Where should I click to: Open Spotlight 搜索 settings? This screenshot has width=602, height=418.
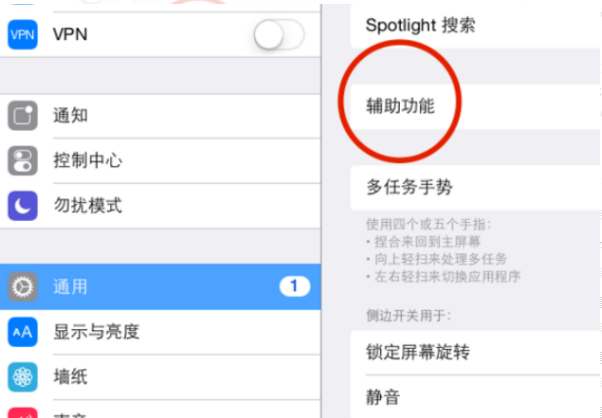tap(476, 26)
